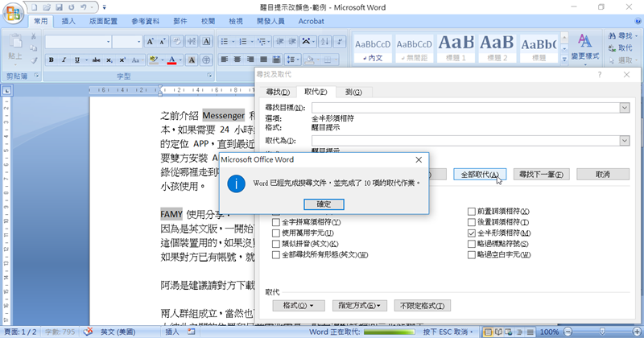Open the 指定方式(E) dropdown button
The height and width of the screenshot is (338, 644).
[359, 306]
